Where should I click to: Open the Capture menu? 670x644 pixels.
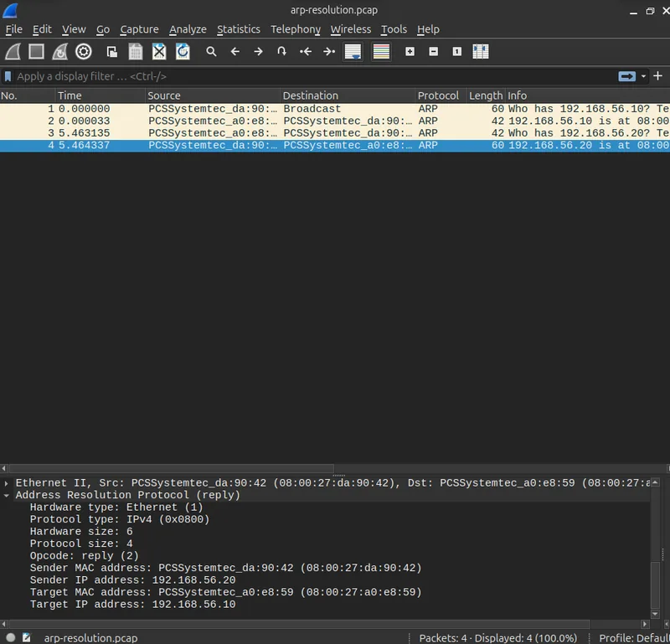click(139, 29)
